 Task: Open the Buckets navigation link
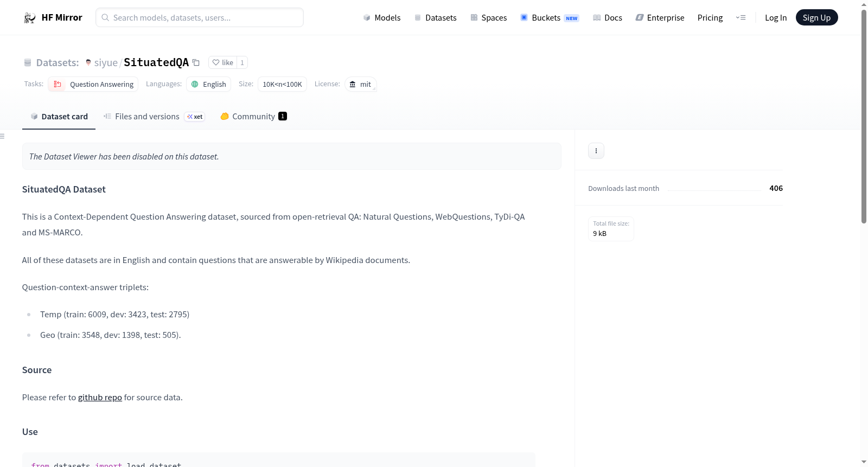pos(550,17)
